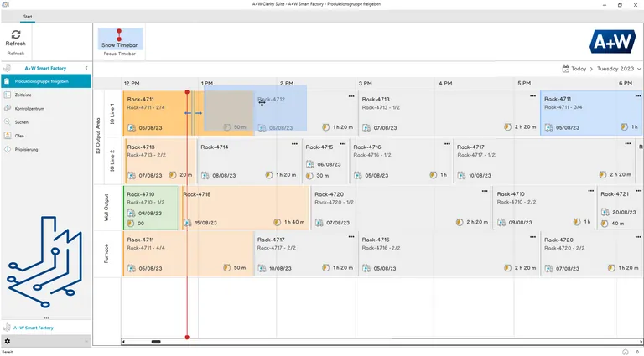Collapse the A+W Smart Factory sidebar
644x356 pixels.
point(87,68)
